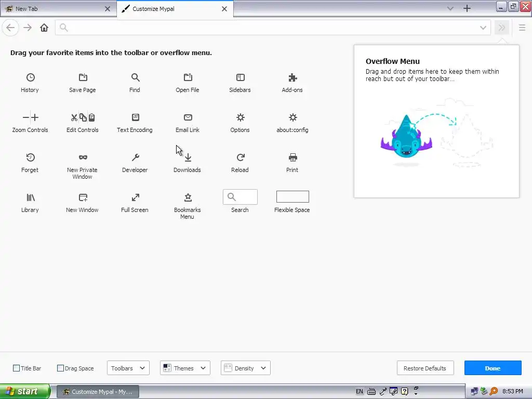Click the Windows start button
Viewport: 532px width, 399px height.
click(x=25, y=392)
